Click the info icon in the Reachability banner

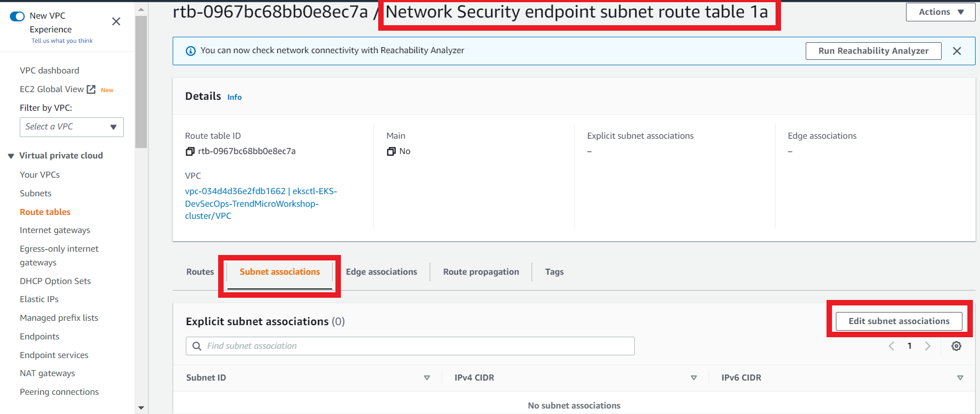pyautogui.click(x=191, y=51)
